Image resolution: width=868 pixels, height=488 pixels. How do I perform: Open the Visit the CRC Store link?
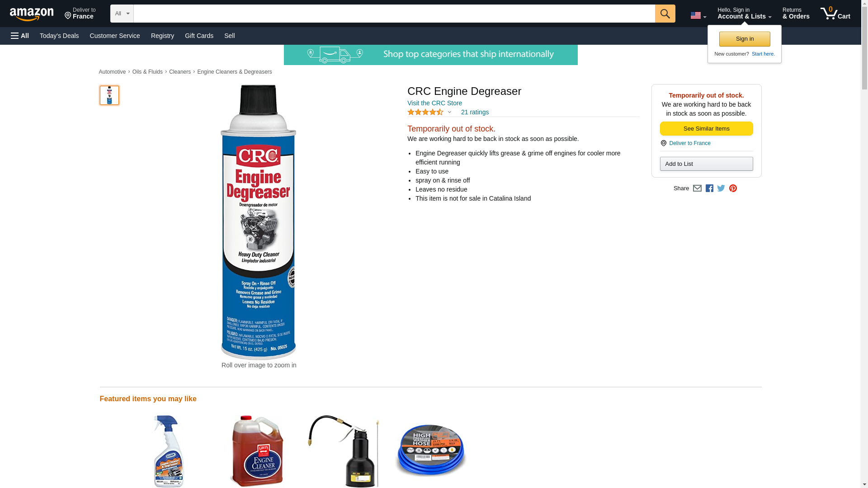[x=434, y=103]
